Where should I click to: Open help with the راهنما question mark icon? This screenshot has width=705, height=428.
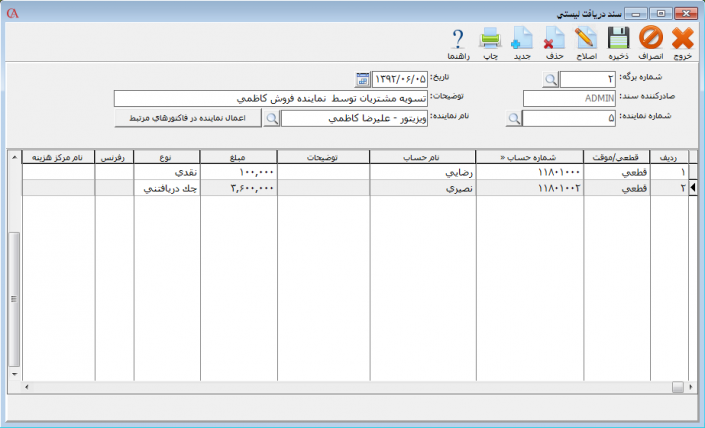[x=459, y=40]
